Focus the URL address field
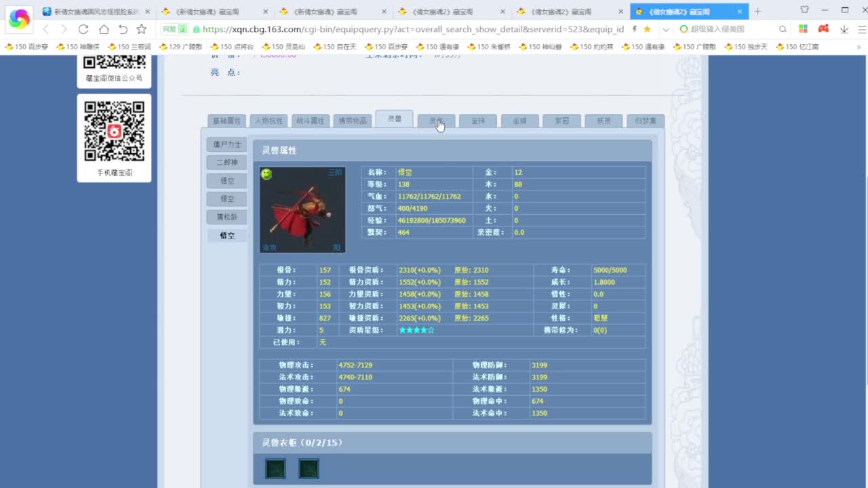868x488 pixels. coord(414,29)
